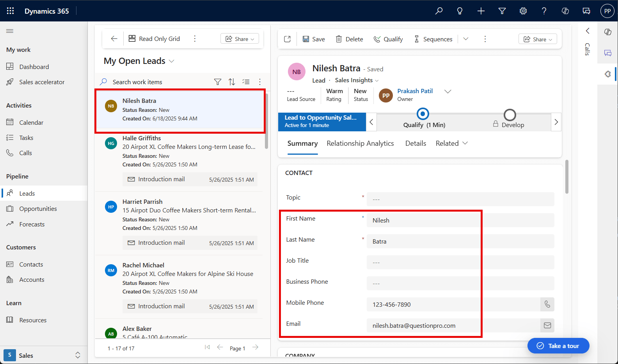Click the phone icon beside Mobile Phone
This screenshot has height=364, width=618.
[547, 304]
